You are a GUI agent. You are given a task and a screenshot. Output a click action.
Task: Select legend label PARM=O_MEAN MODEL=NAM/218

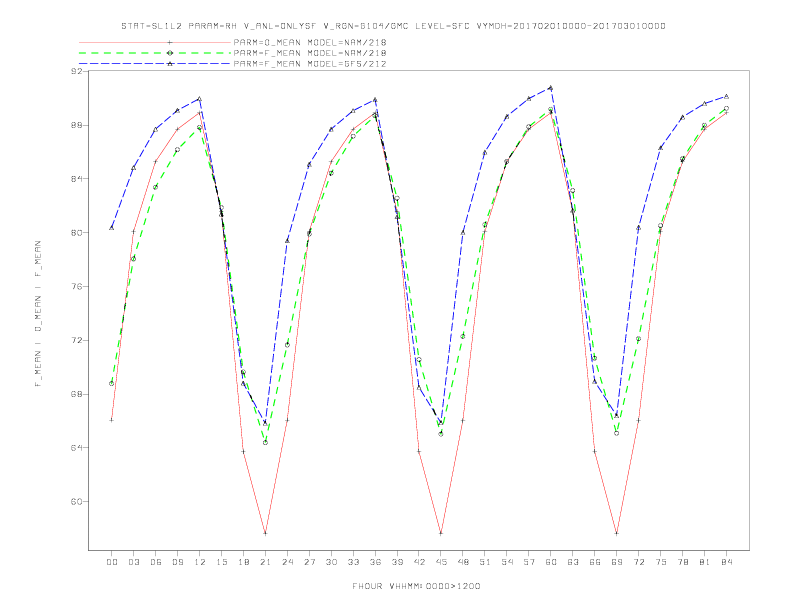310,42
